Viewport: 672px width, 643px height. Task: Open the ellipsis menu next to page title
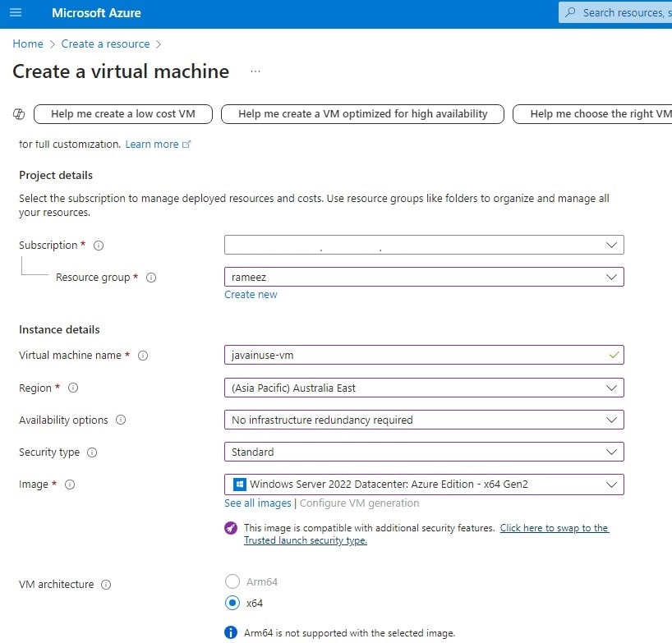click(x=255, y=71)
